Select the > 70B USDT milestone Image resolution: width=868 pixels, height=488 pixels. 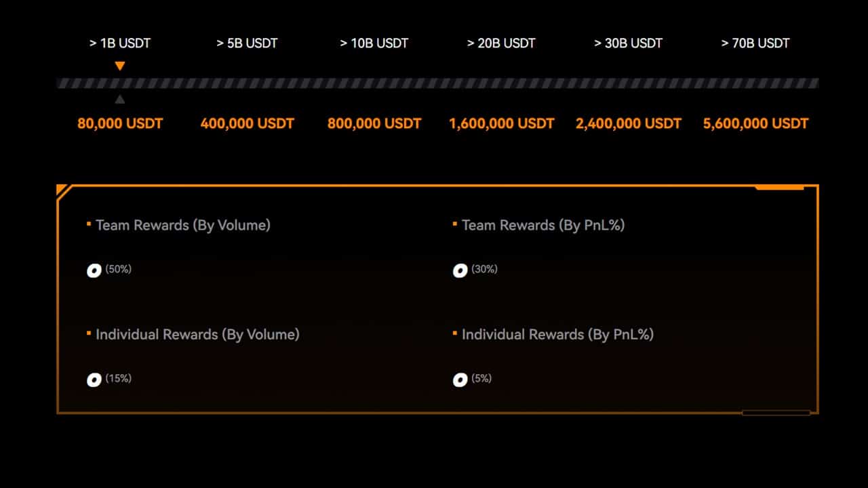(755, 43)
